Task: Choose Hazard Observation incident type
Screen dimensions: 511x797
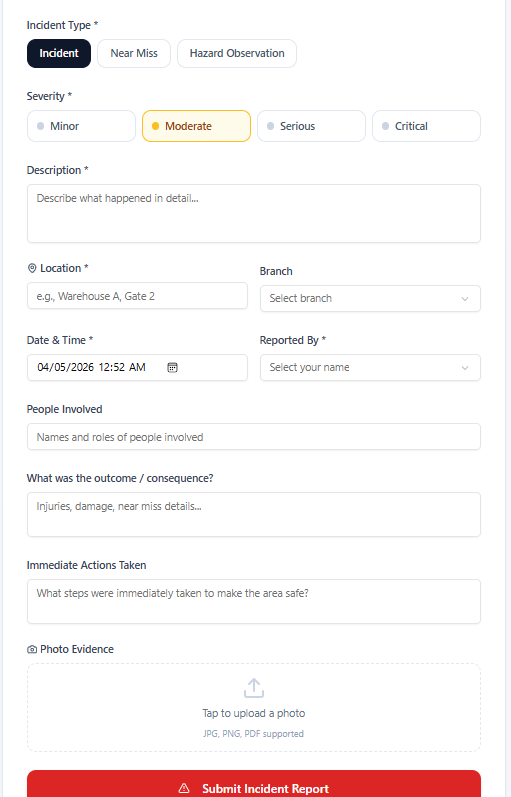Action: coord(237,53)
